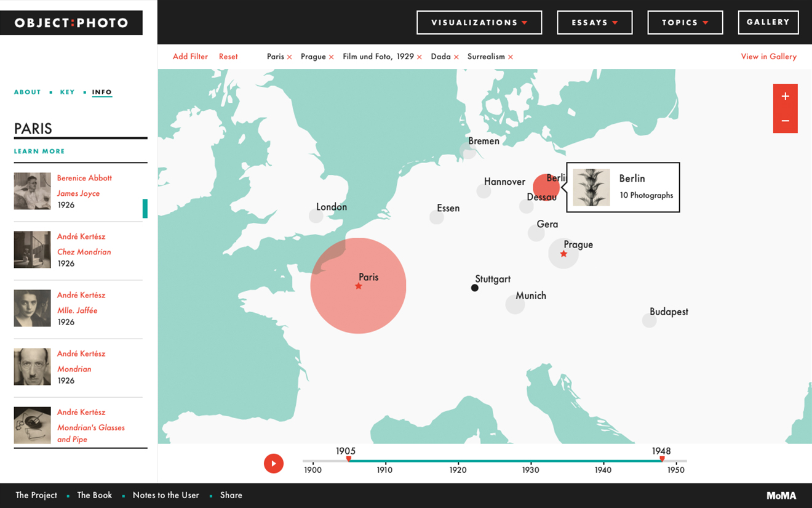
Task: Switch to the About tab
Action: click(28, 92)
